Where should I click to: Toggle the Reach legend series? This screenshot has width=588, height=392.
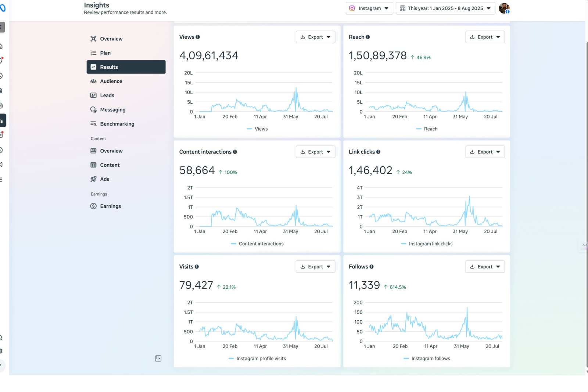[x=427, y=129]
